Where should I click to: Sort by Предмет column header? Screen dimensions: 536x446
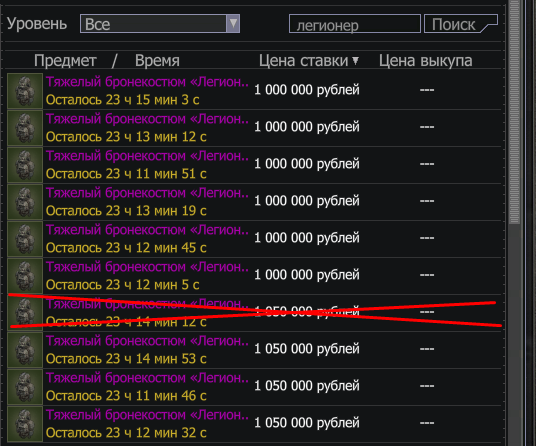point(65,61)
